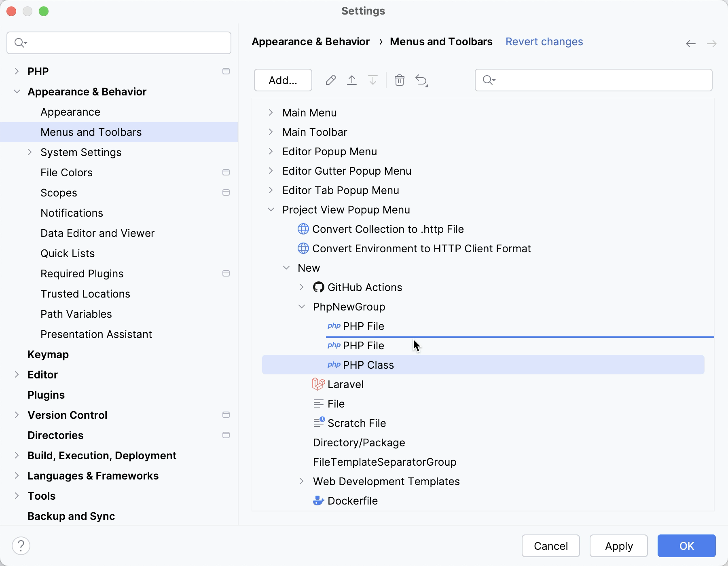Screen dimensions: 728x566
Task: Click the restore defaults revert icon
Action: click(421, 80)
